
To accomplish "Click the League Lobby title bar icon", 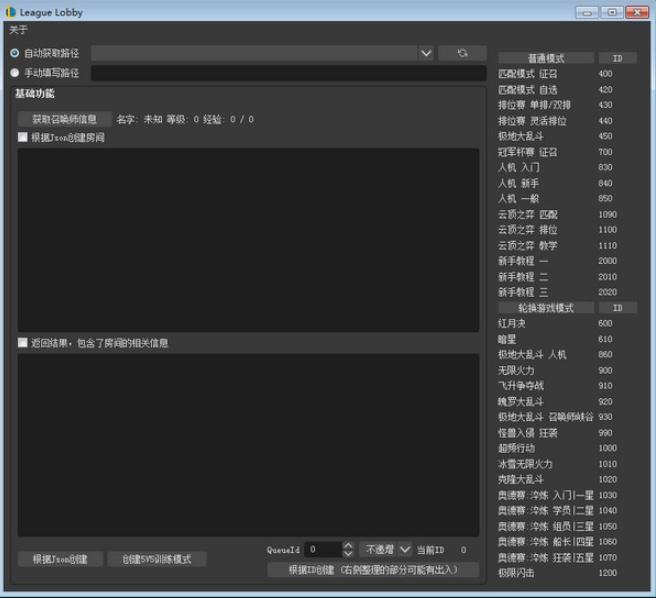I will 10,12.
